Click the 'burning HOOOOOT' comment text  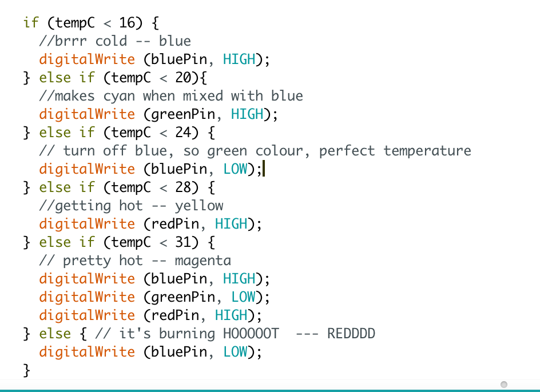click(219, 334)
